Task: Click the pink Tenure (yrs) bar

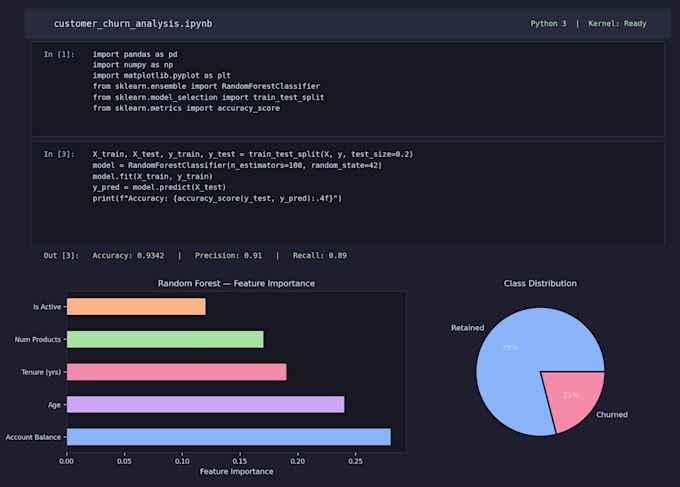Action: click(177, 372)
